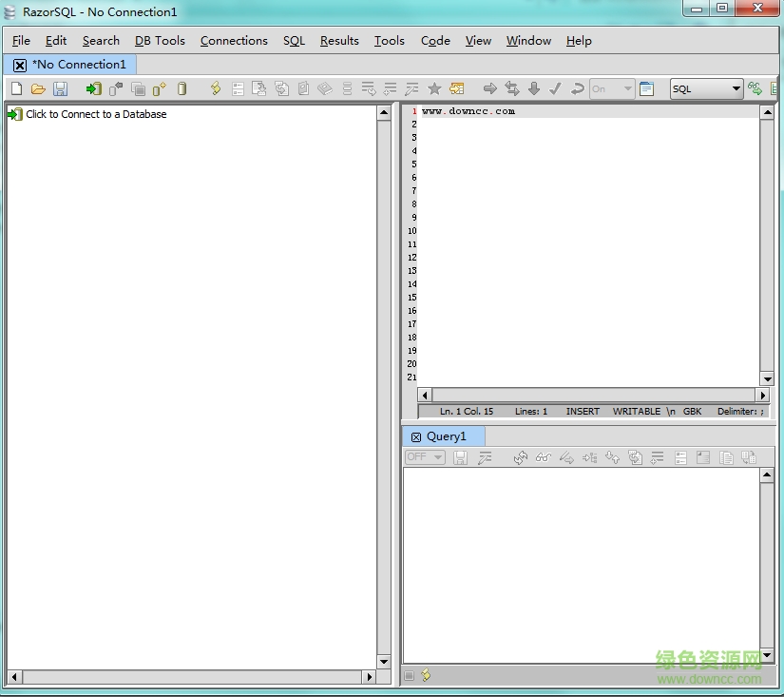Open the Connections menu
Screen dimensions: 784x697
[x=234, y=40]
